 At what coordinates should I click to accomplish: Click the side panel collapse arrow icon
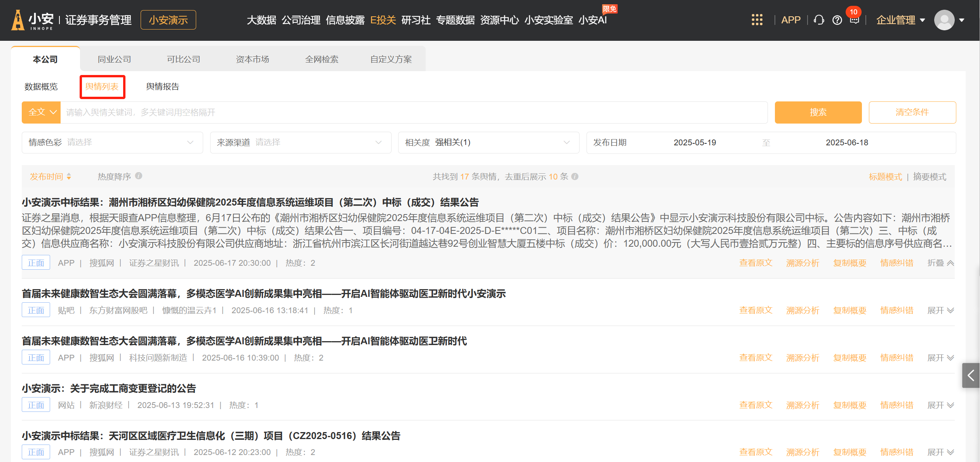point(971,375)
